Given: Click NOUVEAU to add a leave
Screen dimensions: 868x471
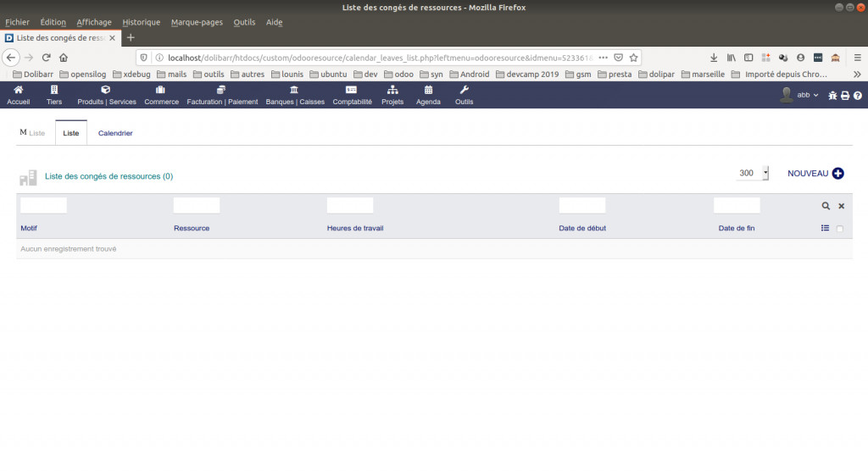Looking at the screenshot, I should click(x=815, y=174).
